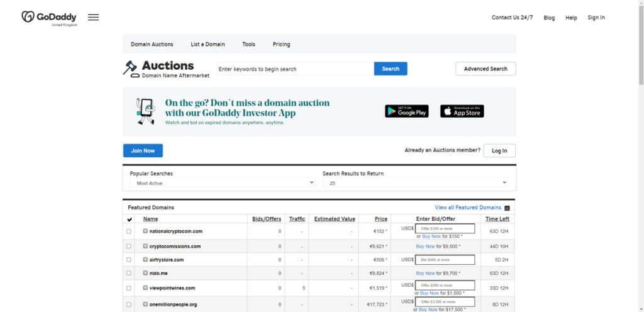This screenshot has height=312, width=644.
Task: Click the phone illustration in the Investor App banner
Action: [x=146, y=111]
